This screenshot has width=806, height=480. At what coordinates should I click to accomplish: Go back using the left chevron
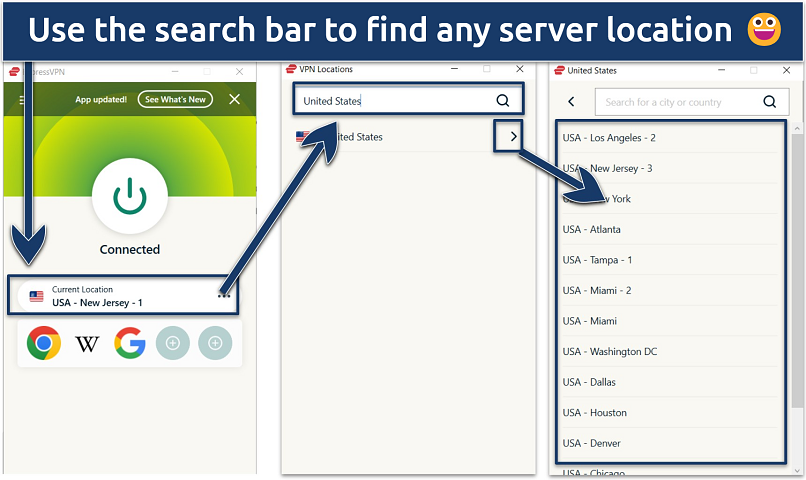tap(571, 102)
